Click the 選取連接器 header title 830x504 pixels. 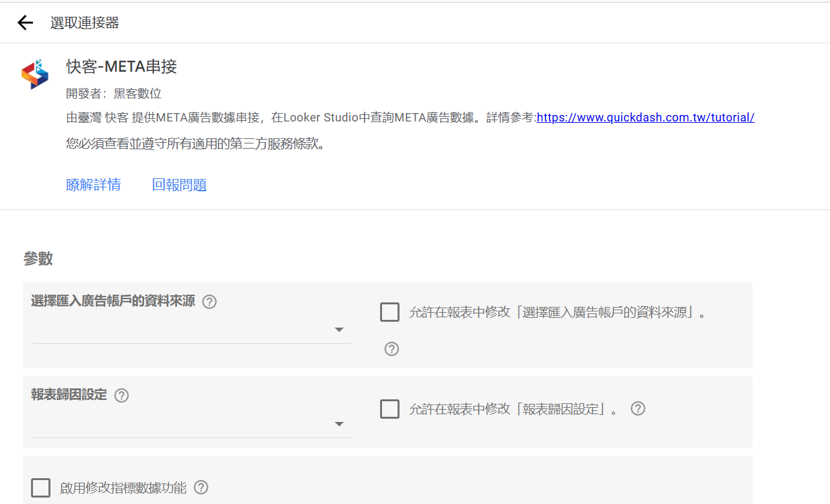85,23
